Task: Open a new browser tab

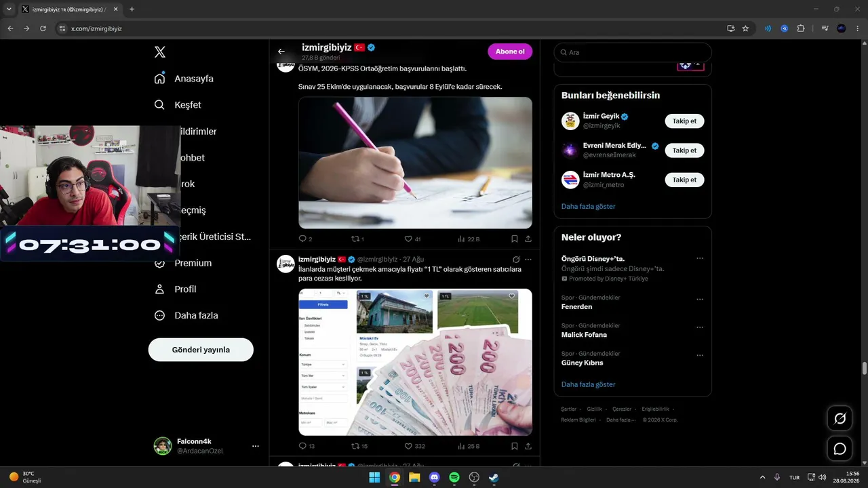Action: pos(132,9)
